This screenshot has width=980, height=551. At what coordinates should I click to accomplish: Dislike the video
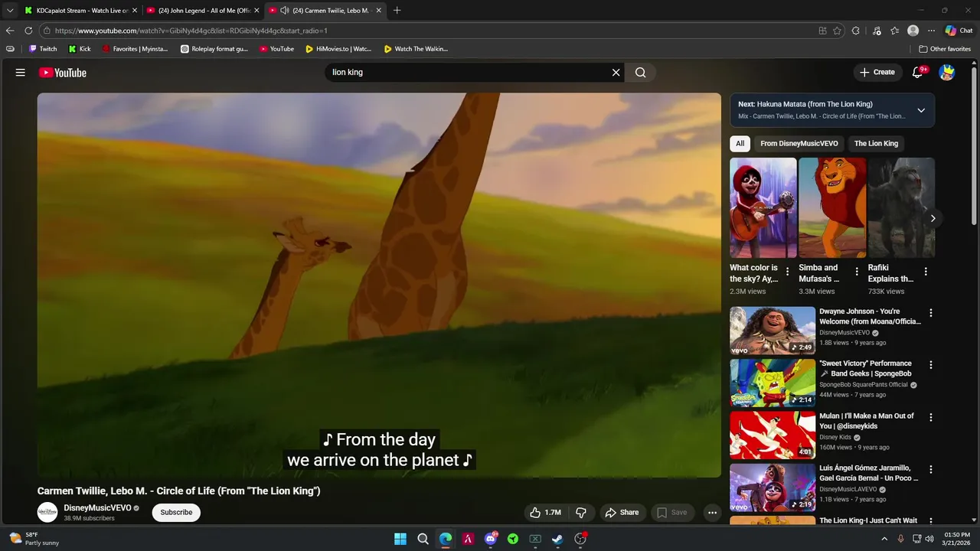[x=581, y=513]
